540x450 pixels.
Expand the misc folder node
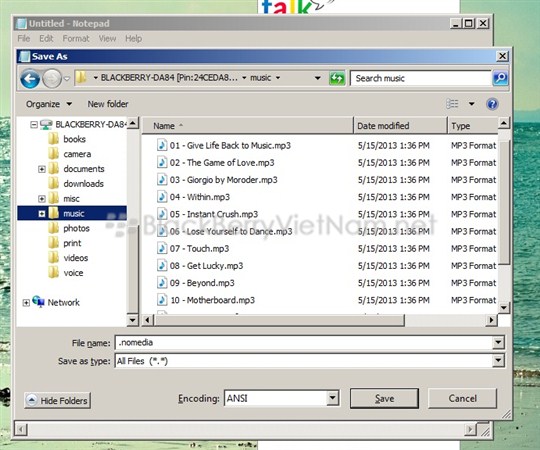point(42,199)
